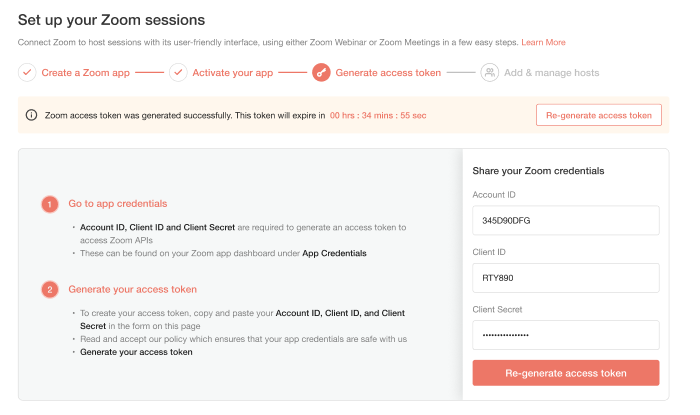Focus the Account ID input field
The image size is (700, 415).
point(566,220)
